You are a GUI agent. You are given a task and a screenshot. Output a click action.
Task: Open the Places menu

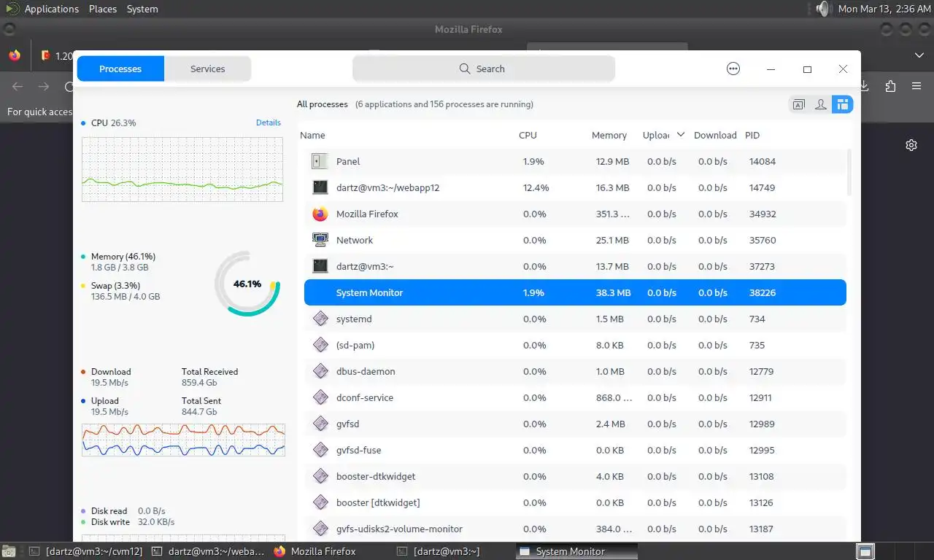click(x=103, y=9)
